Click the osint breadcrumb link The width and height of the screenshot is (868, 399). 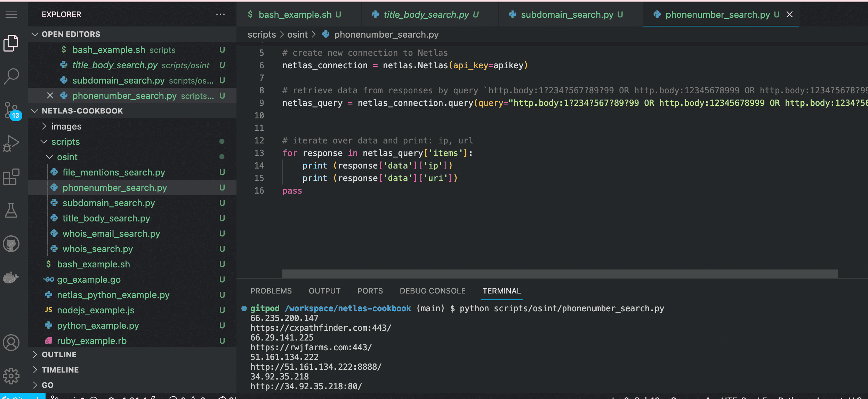[x=297, y=34]
